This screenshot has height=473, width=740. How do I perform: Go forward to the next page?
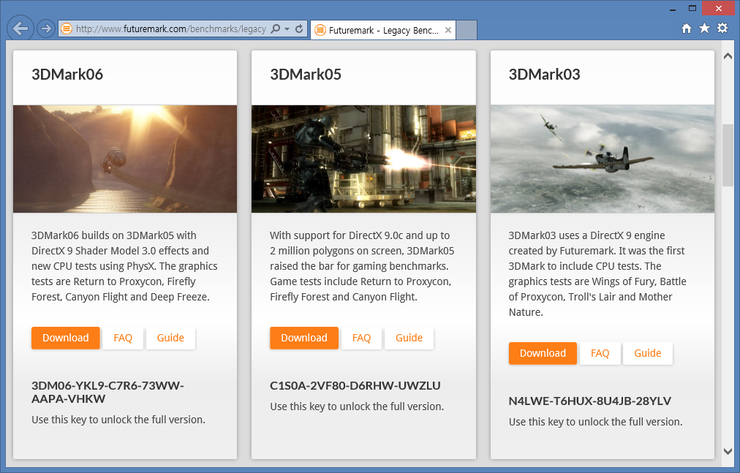pos(45,29)
